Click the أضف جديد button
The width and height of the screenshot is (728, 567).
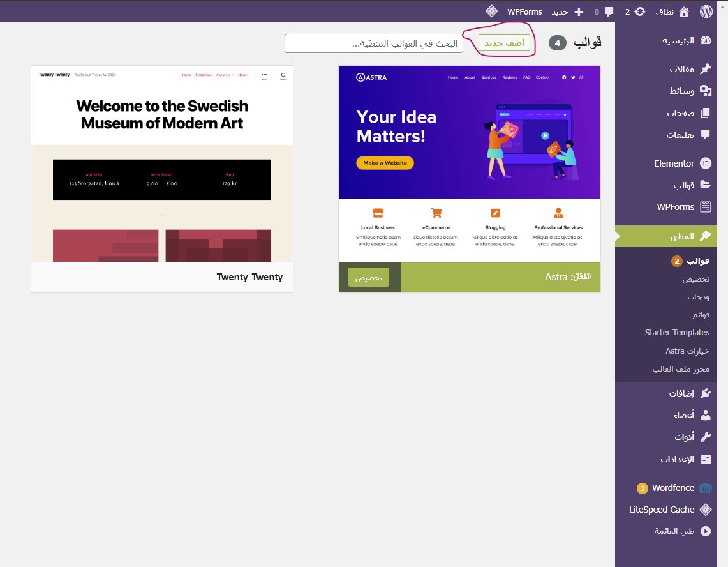504,43
